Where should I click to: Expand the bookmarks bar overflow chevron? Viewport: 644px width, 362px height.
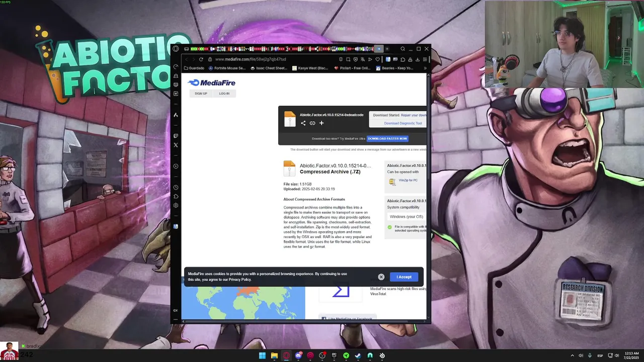tap(425, 68)
